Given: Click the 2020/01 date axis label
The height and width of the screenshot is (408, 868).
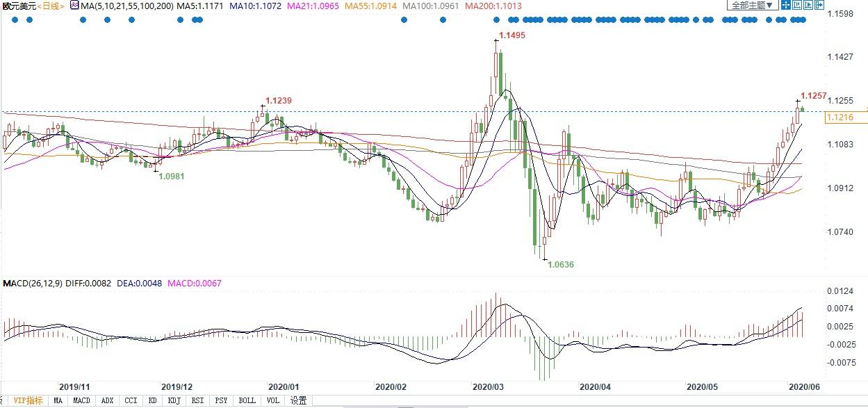Looking at the screenshot, I should [x=284, y=386].
